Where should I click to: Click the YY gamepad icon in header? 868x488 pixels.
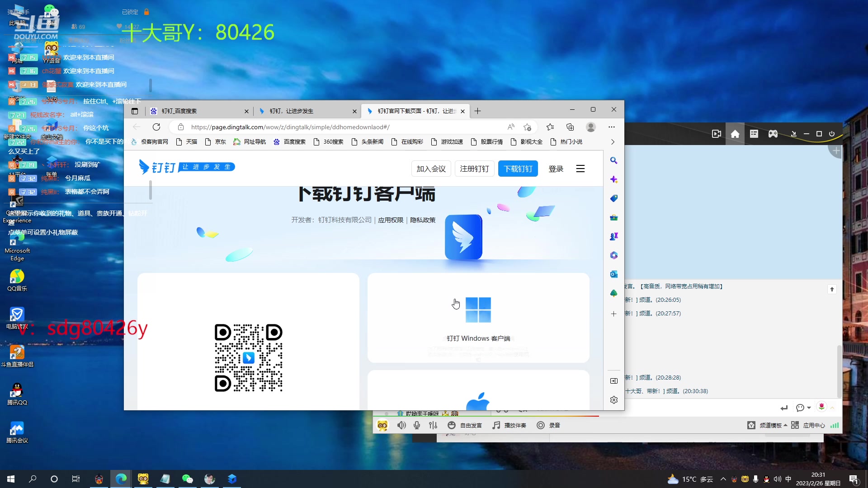(773, 134)
